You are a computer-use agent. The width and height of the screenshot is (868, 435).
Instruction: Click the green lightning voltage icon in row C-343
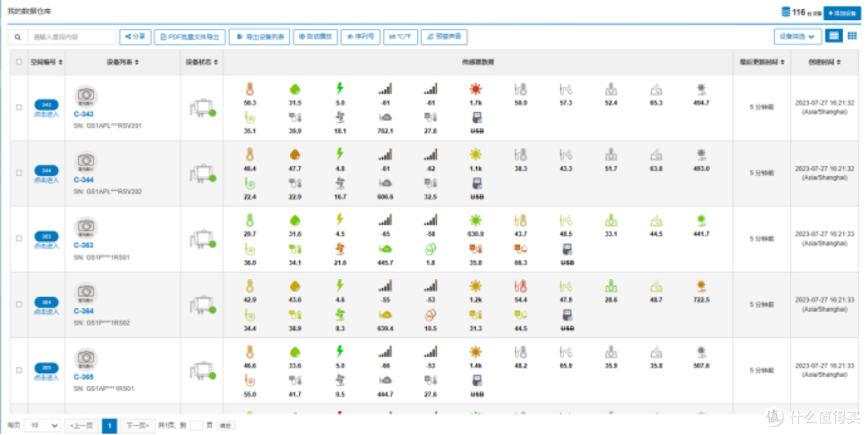[340, 88]
